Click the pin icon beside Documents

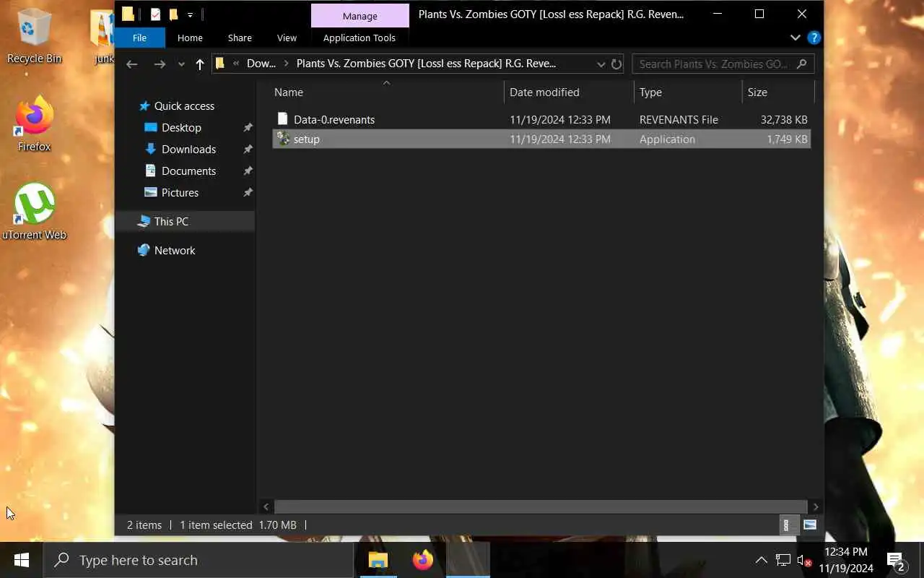(248, 171)
